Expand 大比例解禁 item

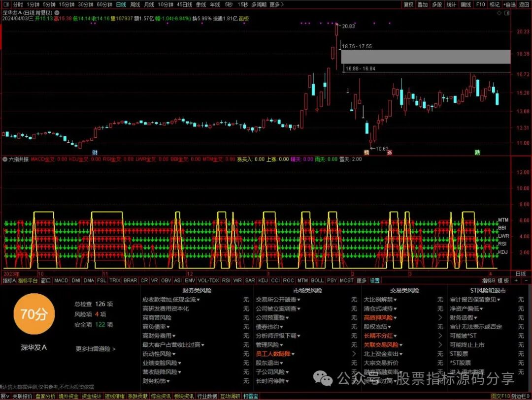click(380, 300)
